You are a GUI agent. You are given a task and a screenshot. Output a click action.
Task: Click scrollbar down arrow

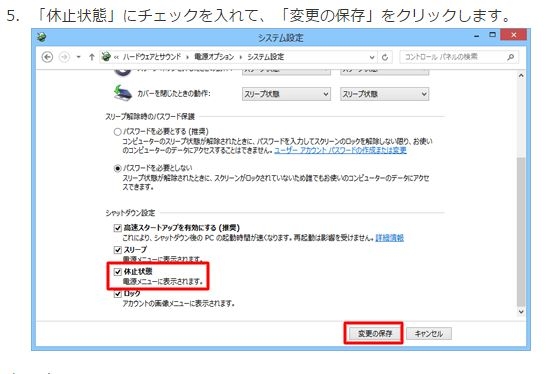[521, 311]
